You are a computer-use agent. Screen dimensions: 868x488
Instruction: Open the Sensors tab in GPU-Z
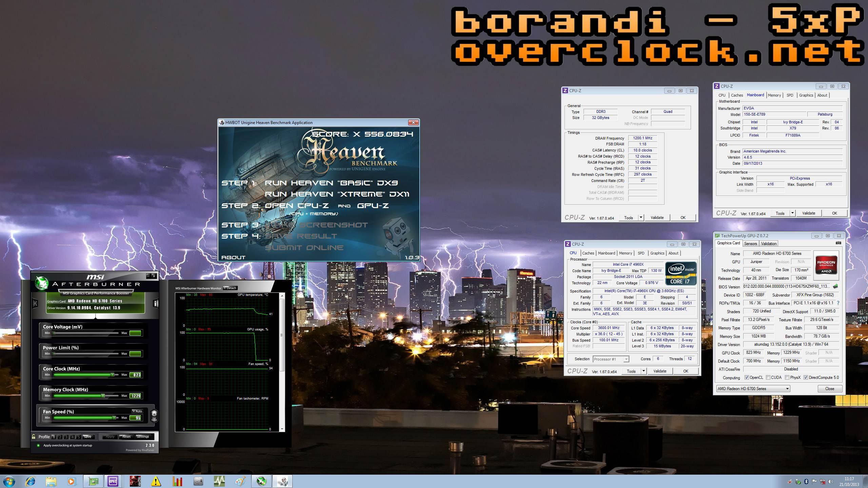pos(750,244)
